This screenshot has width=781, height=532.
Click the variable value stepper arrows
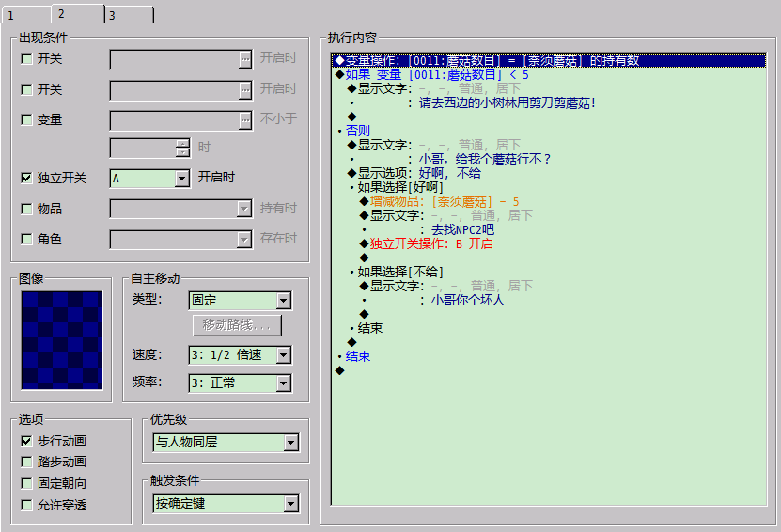pyautogui.click(x=183, y=148)
